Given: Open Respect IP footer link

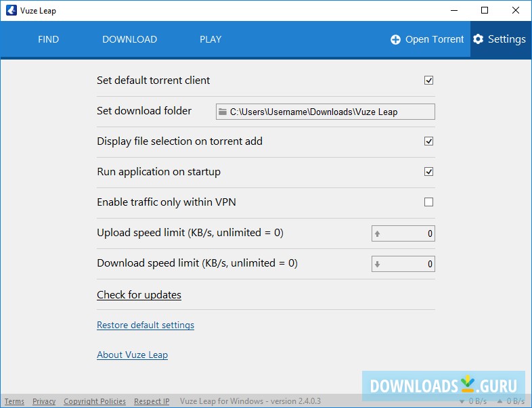Looking at the screenshot, I should 152,401.
